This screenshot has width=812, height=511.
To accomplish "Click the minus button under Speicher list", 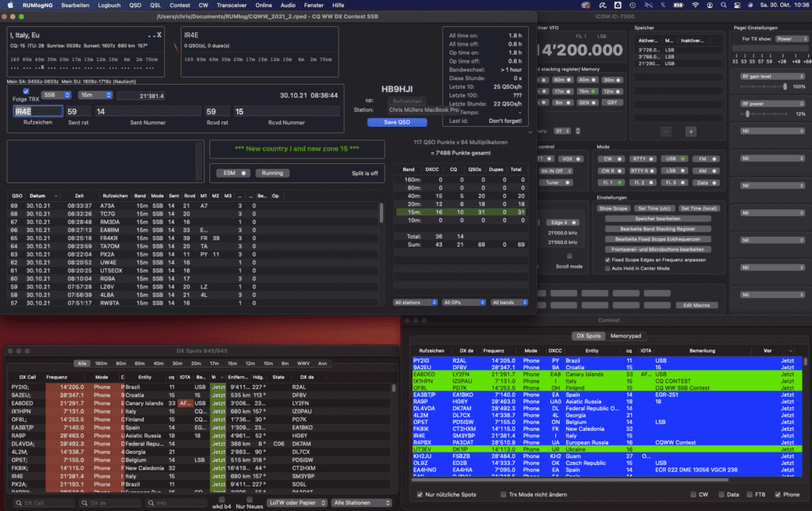I will click(x=665, y=131).
